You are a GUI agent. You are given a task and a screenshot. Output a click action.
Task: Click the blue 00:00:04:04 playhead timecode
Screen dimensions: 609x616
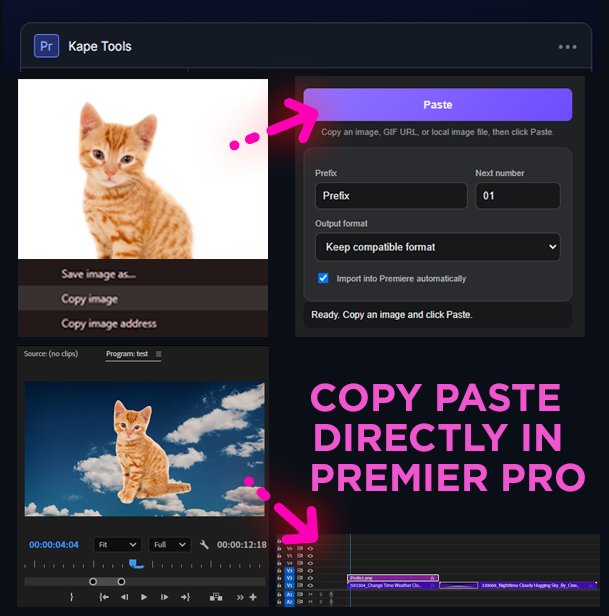[x=54, y=544]
